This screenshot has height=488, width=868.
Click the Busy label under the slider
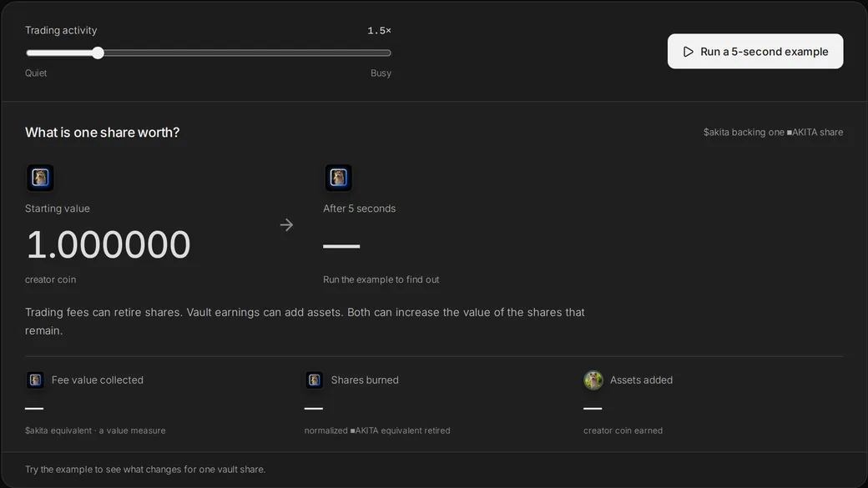381,73
